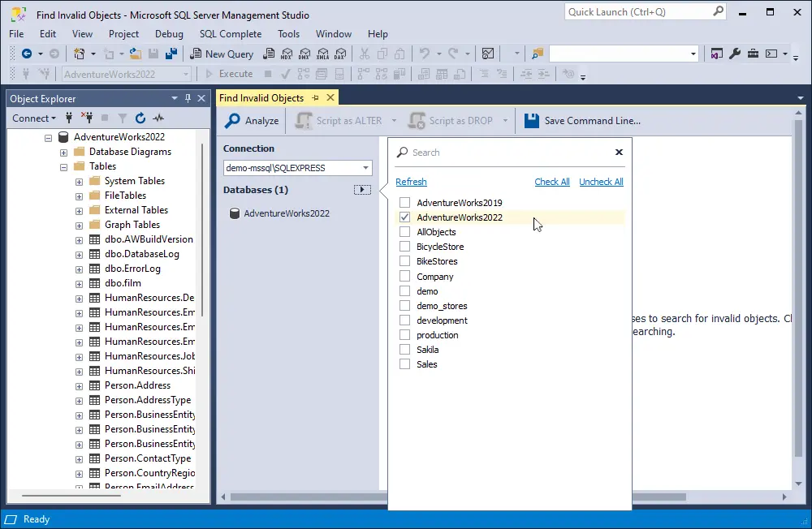This screenshot has width=812, height=529.
Task: Click the wrench properties icon in toolbar
Action: point(735,54)
